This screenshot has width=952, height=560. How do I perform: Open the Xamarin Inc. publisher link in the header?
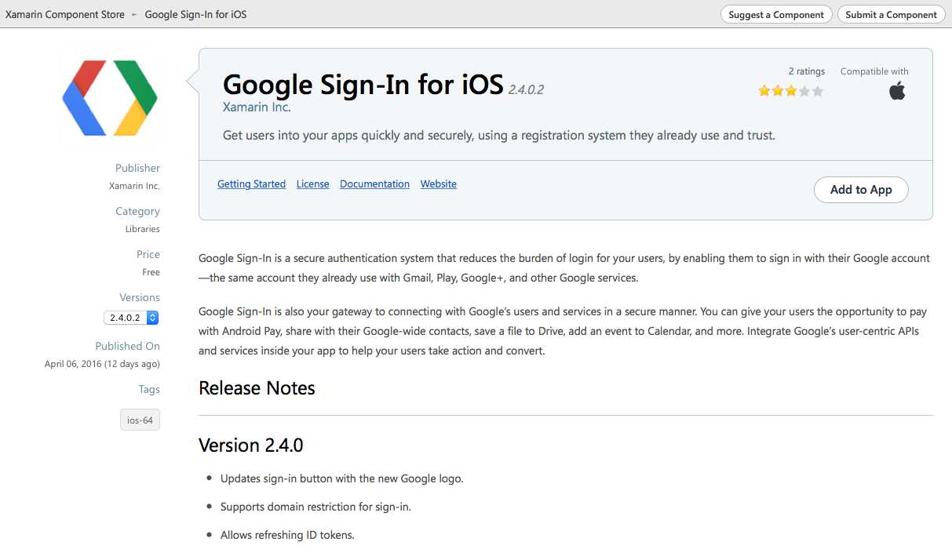(x=257, y=107)
